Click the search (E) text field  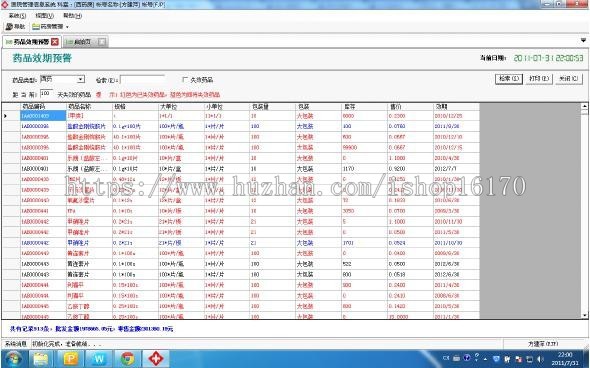(x=142, y=80)
